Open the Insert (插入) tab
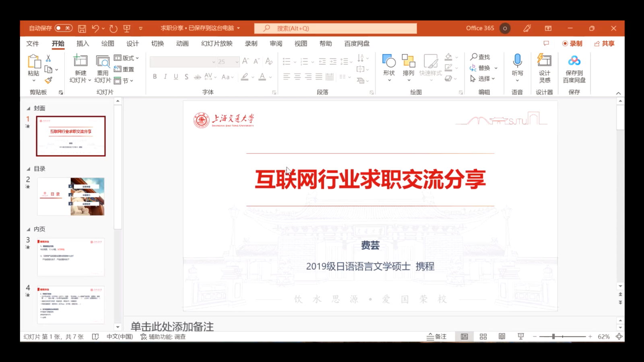The width and height of the screenshot is (644, 362). click(x=83, y=43)
